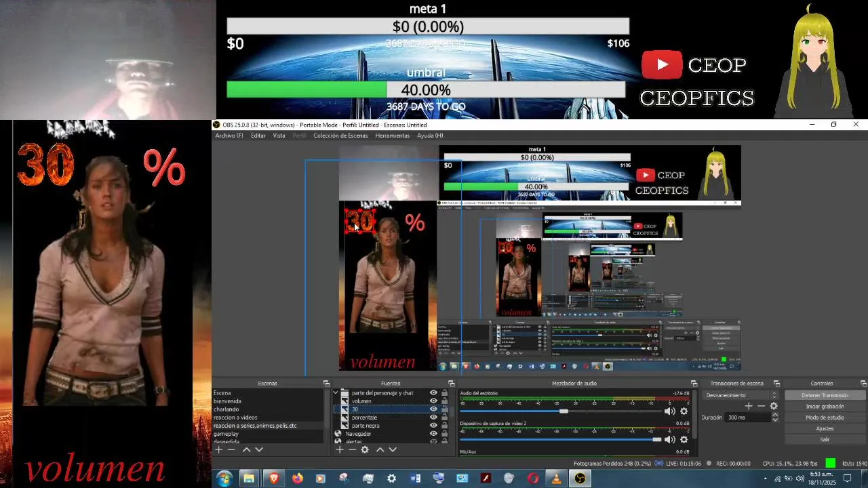Add a new scene with plus icon
This screenshot has height=488, width=868.
click(218, 449)
